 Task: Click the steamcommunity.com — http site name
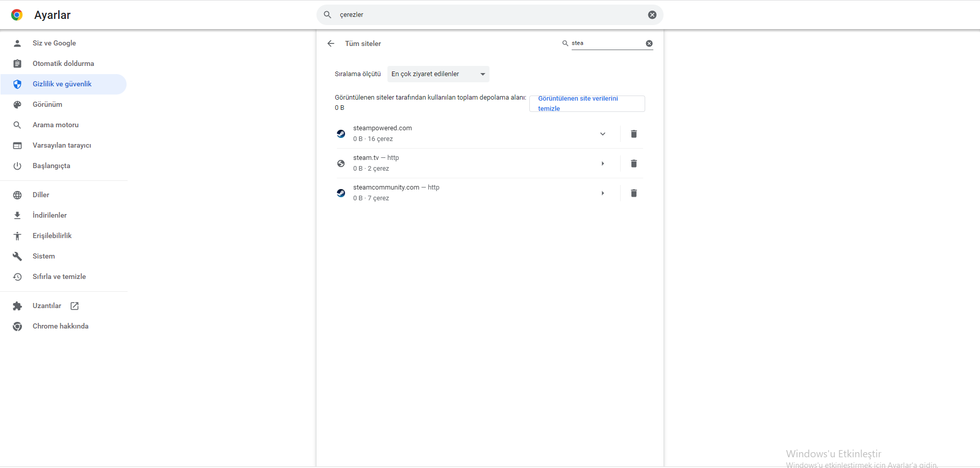point(396,188)
